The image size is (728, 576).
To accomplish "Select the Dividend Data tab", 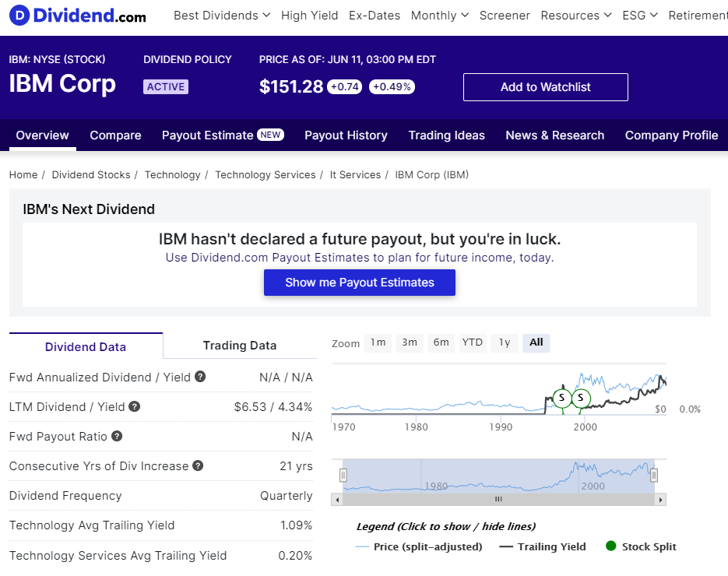I will pyautogui.click(x=86, y=346).
